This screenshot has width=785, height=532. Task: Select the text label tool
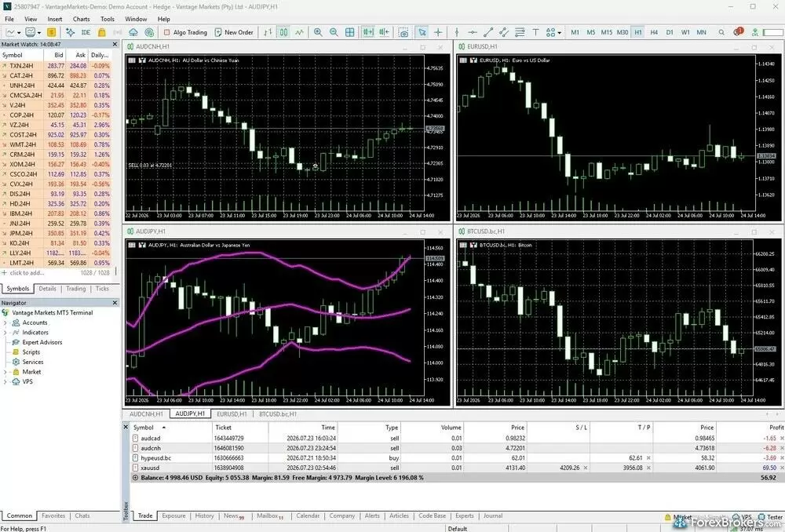tap(535, 32)
